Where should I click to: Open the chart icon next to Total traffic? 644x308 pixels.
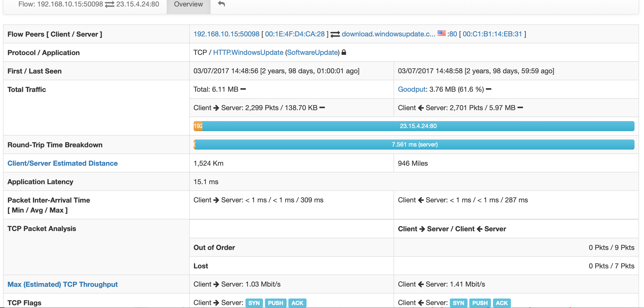243,89
